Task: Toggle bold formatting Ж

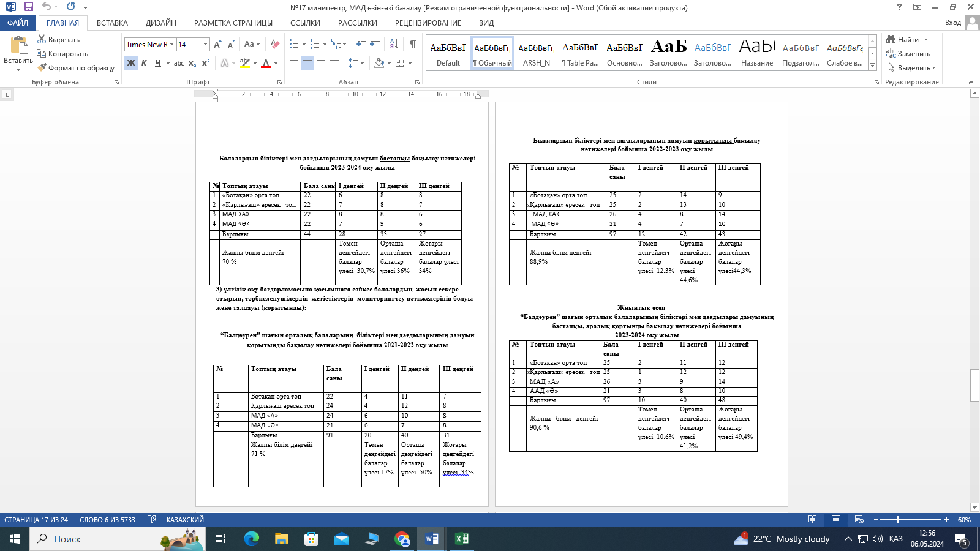Action: click(x=131, y=63)
